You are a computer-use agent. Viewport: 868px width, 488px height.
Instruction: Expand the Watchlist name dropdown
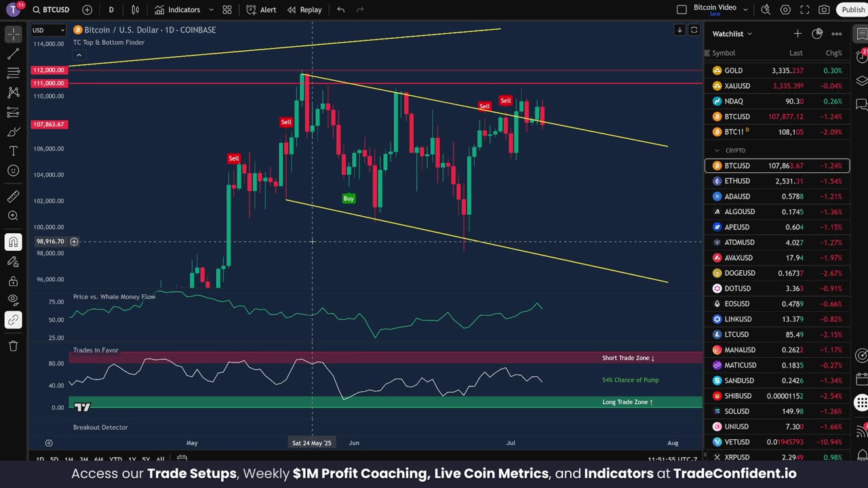[x=732, y=34]
